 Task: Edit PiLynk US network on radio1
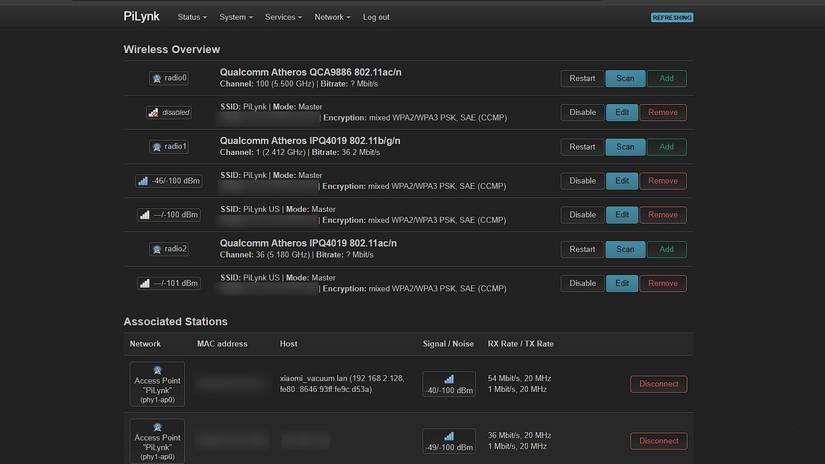click(622, 215)
